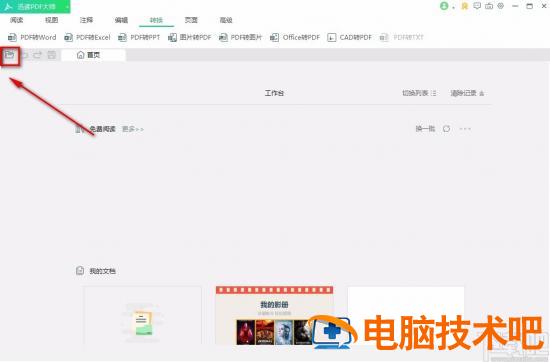Click the greyed PDF转TXT tool
Screen dimensions: 550x362
coord(402,37)
